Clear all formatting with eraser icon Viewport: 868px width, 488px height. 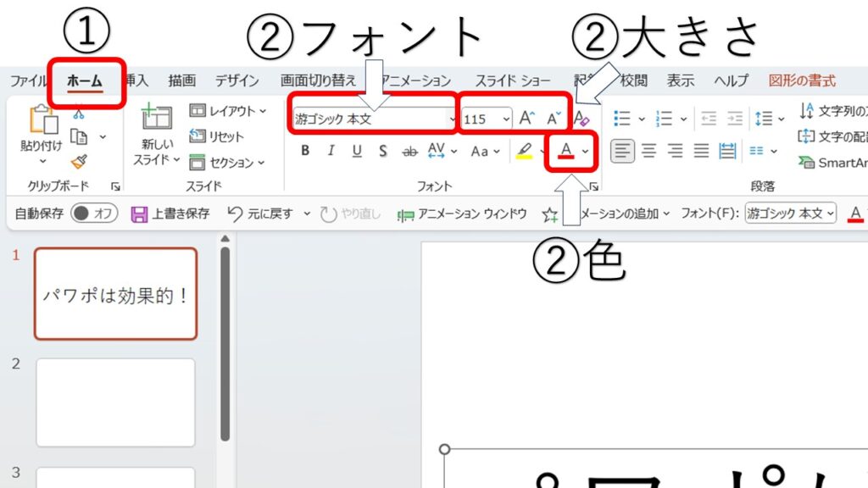(x=581, y=119)
